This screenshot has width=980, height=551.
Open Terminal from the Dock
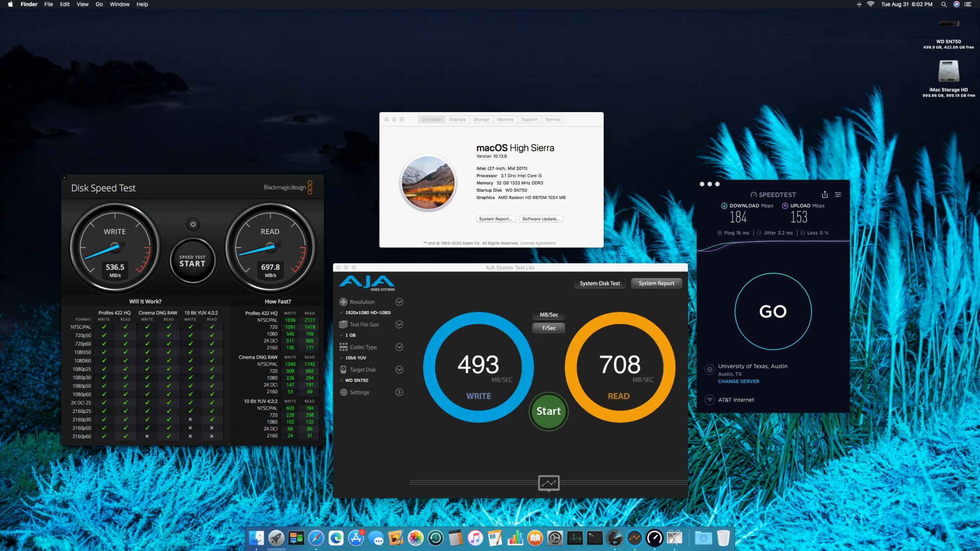pyautogui.click(x=594, y=538)
